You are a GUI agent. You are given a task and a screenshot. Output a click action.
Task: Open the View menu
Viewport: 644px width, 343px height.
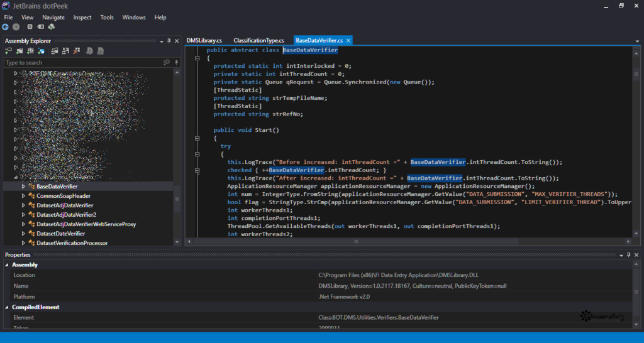[x=28, y=17]
